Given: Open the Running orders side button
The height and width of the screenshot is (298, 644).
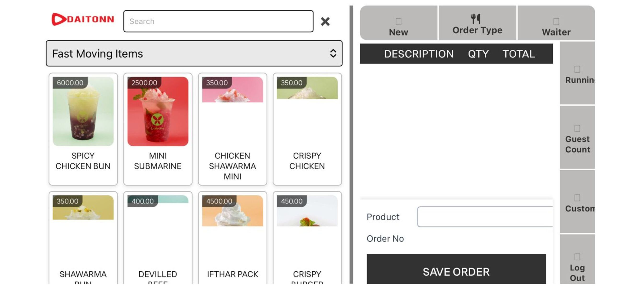Looking at the screenshot, I should (577, 73).
